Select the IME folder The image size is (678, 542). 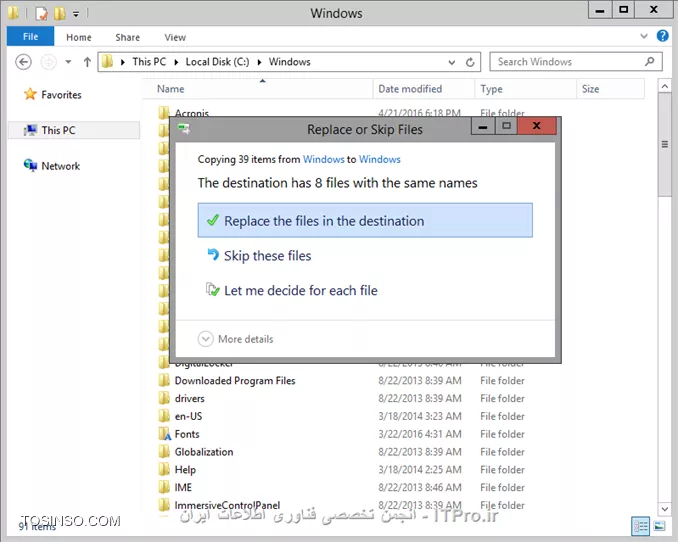[x=183, y=487]
